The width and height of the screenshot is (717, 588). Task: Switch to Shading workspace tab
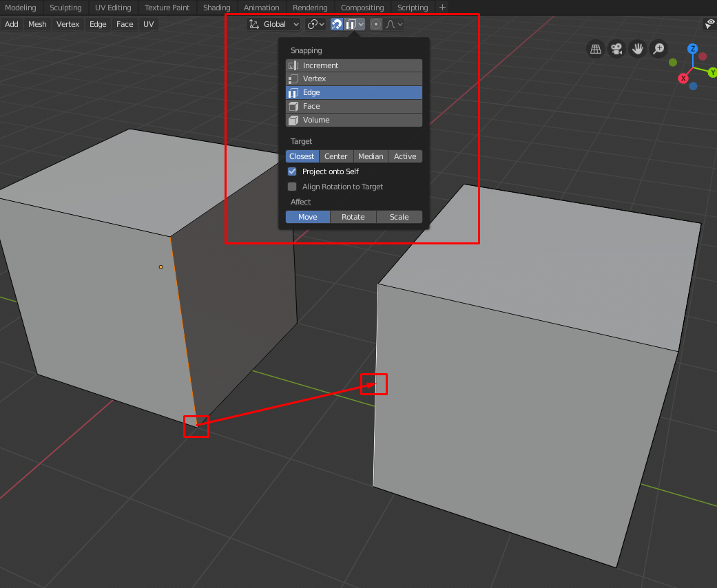point(217,8)
